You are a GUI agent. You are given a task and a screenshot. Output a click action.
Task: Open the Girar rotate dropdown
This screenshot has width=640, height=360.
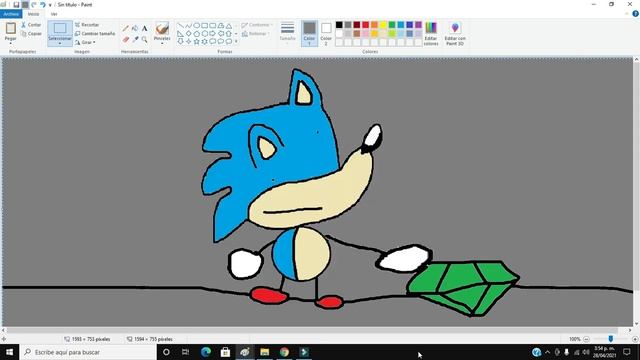[x=85, y=42]
